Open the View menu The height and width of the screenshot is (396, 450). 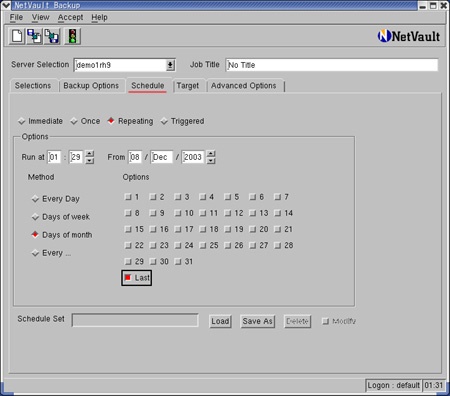[x=40, y=17]
